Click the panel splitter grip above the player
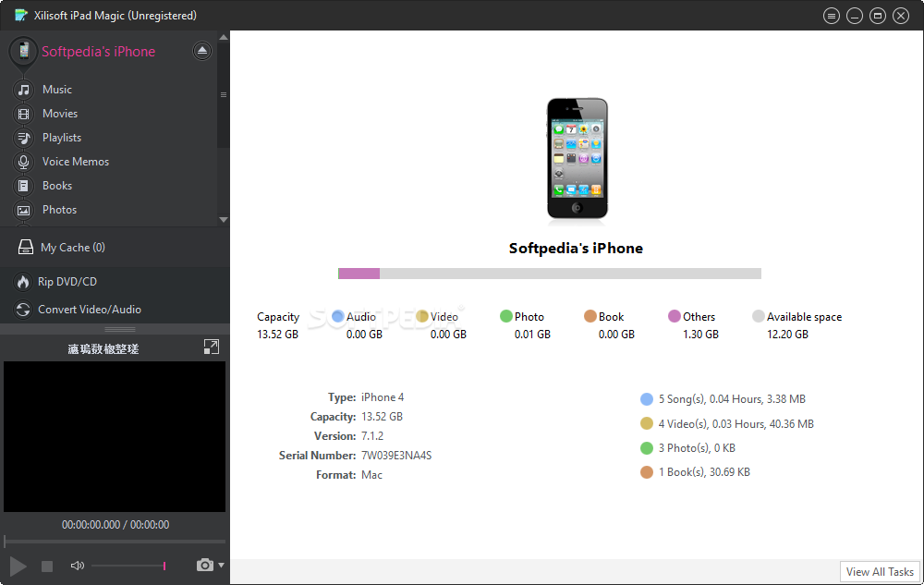924x585 pixels. (x=120, y=329)
